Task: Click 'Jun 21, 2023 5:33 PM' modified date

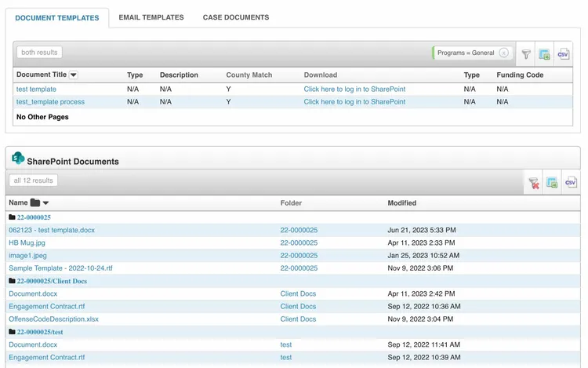Action: (x=422, y=231)
